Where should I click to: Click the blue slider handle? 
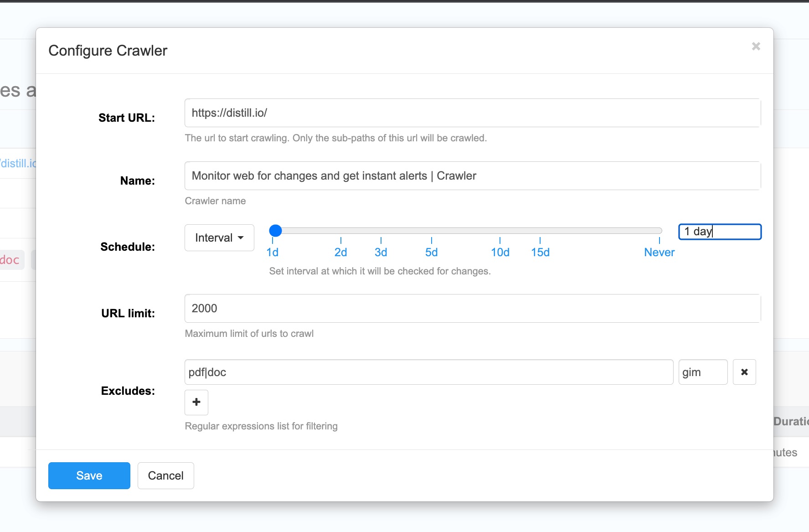click(x=275, y=231)
